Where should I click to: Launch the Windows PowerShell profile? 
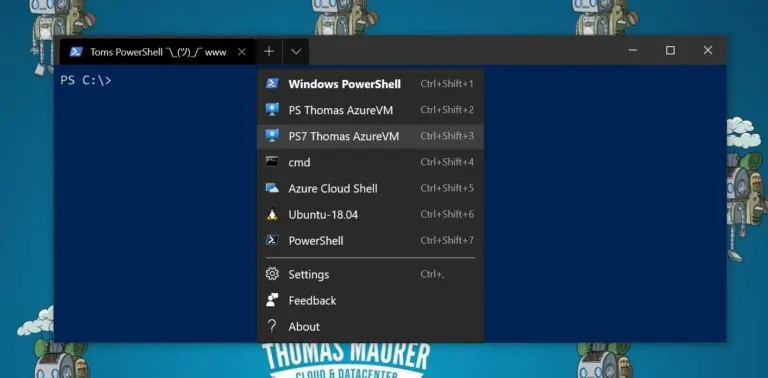click(x=370, y=84)
